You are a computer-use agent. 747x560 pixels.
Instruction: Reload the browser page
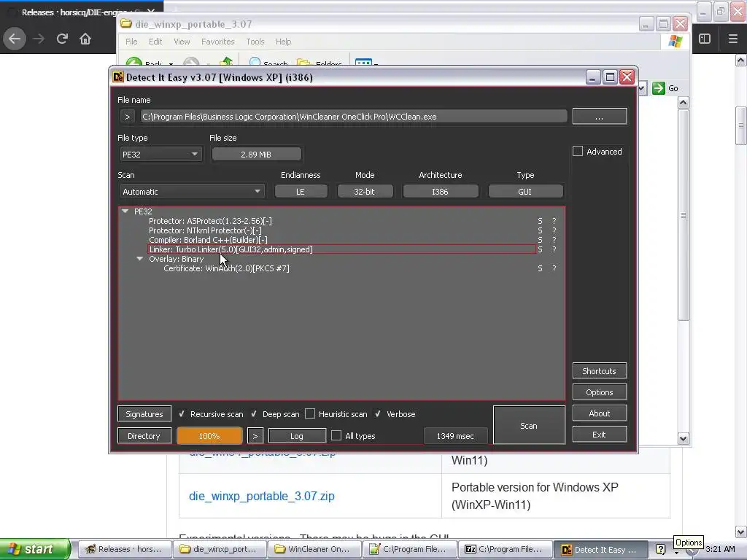tap(62, 39)
